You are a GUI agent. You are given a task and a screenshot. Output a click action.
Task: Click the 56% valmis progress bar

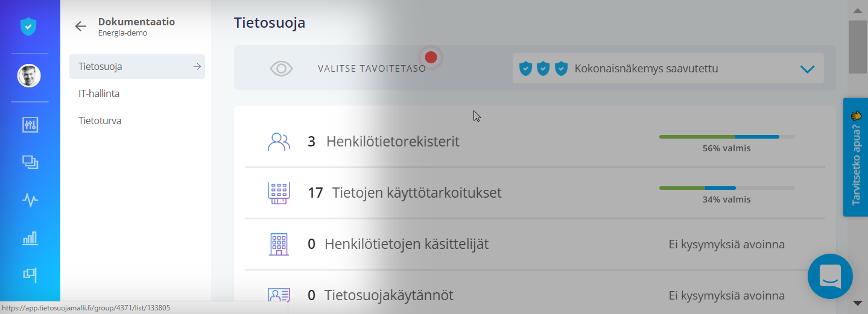point(726,137)
